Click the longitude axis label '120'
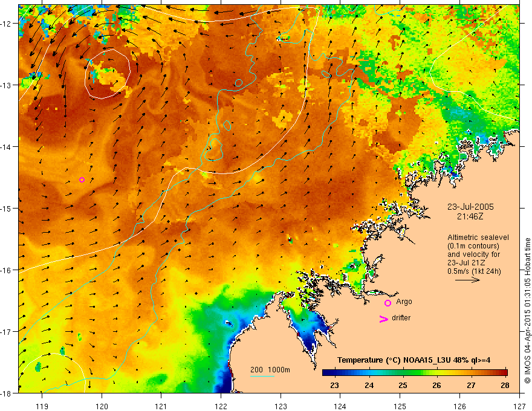 coord(102,406)
